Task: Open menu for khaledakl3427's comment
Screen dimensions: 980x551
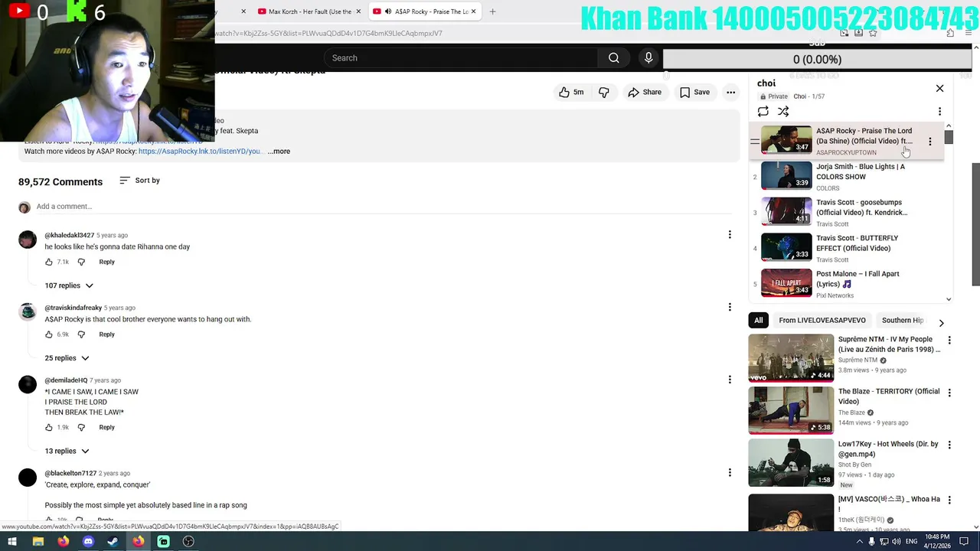Action: coord(729,235)
